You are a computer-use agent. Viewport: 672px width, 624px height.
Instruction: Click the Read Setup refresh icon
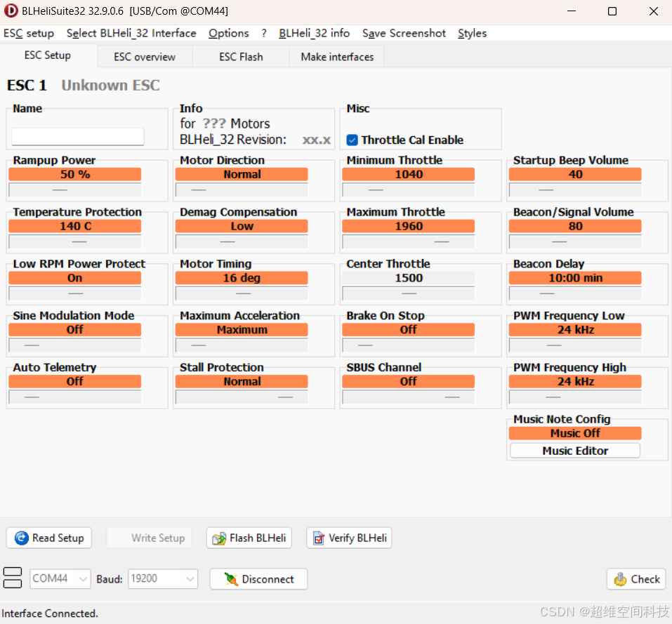click(x=22, y=538)
